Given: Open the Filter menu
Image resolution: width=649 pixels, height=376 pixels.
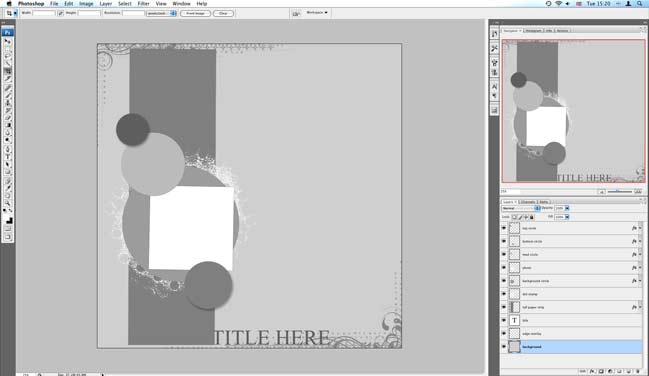Looking at the screenshot, I should pyautogui.click(x=143, y=4).
